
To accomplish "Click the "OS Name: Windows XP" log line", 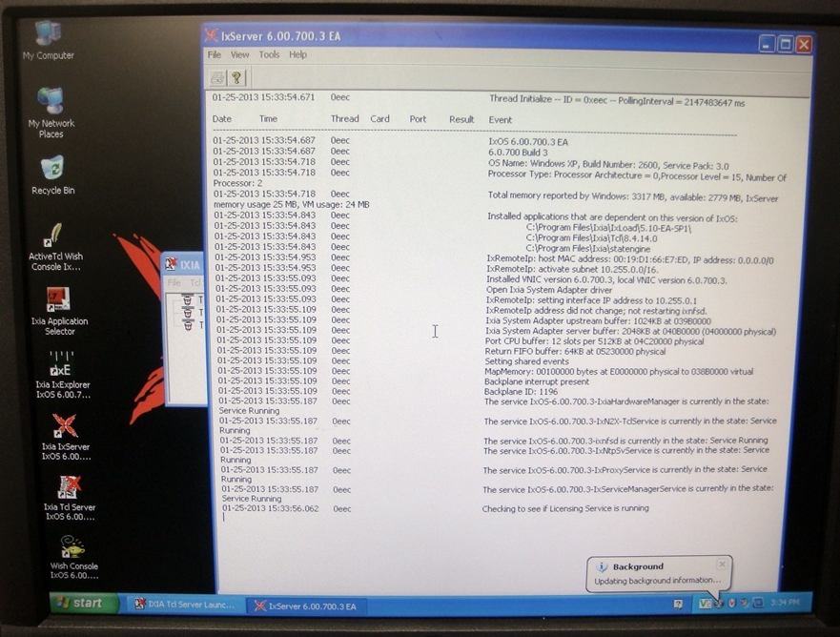I will click(608, 165).
